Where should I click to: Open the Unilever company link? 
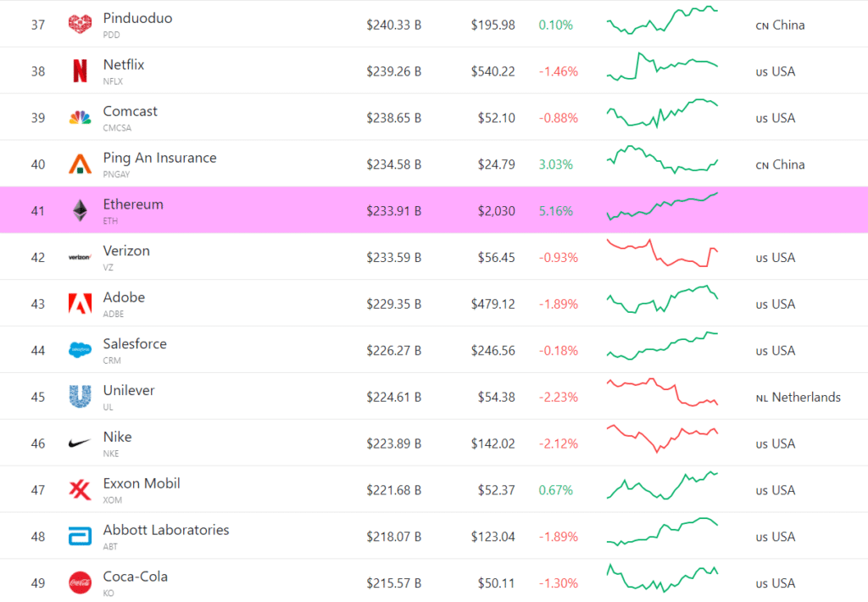129,390
